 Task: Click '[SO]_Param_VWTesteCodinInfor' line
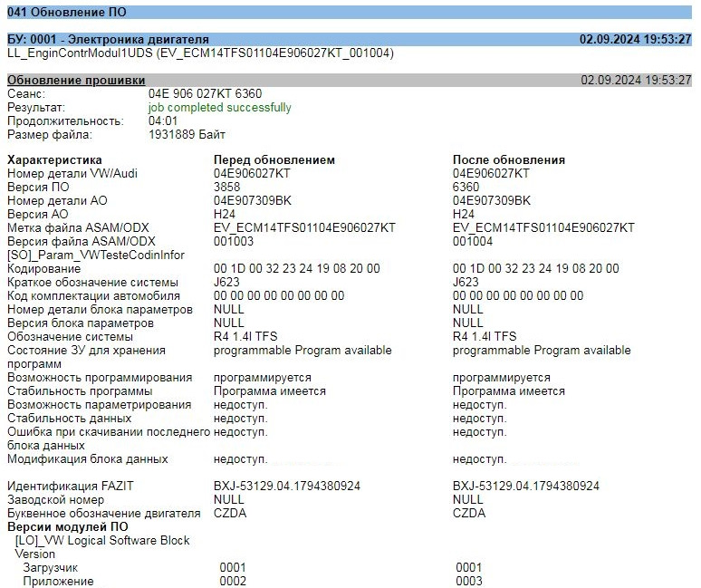coord(96,255)
